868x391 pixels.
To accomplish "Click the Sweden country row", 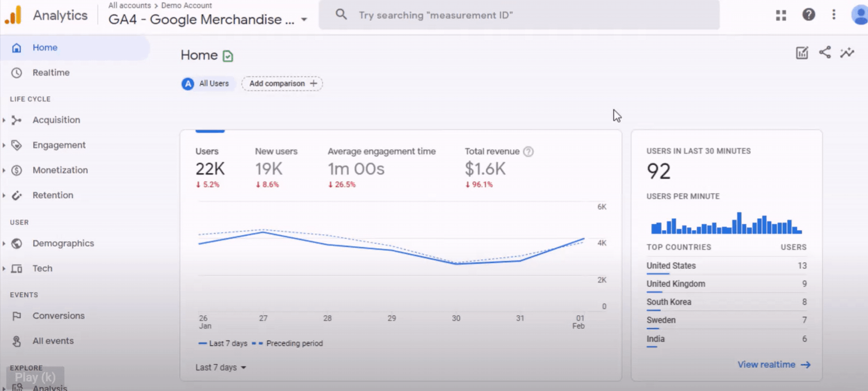I will point(726,320).
